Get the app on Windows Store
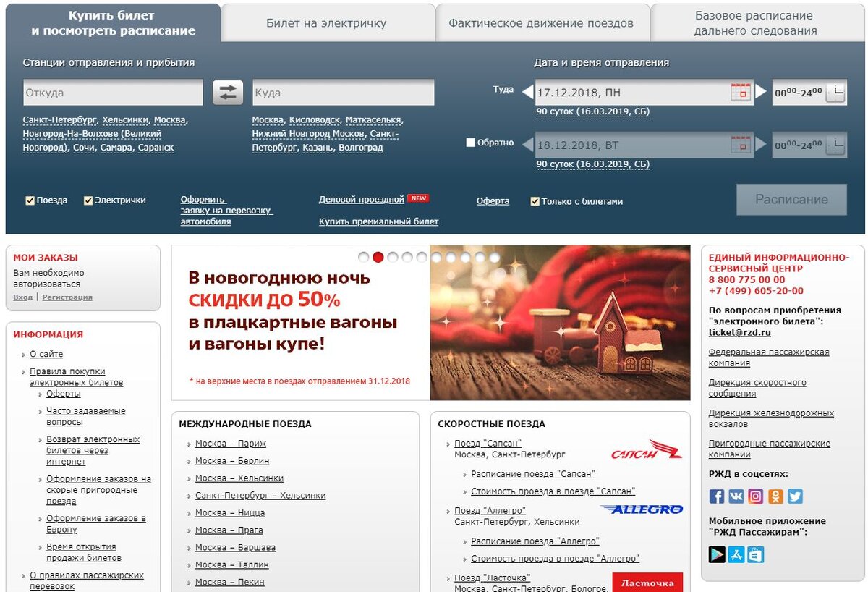868x592 pixels. point(756,555)
